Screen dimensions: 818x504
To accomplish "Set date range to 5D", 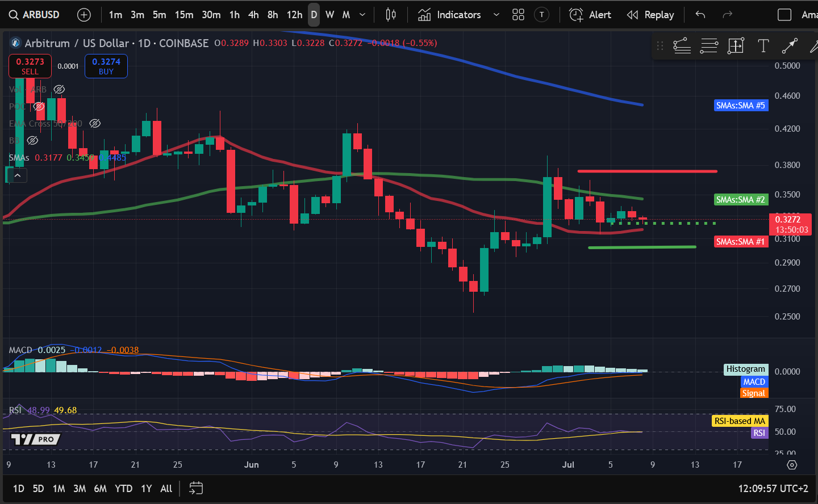I will (x=38, y=489).
